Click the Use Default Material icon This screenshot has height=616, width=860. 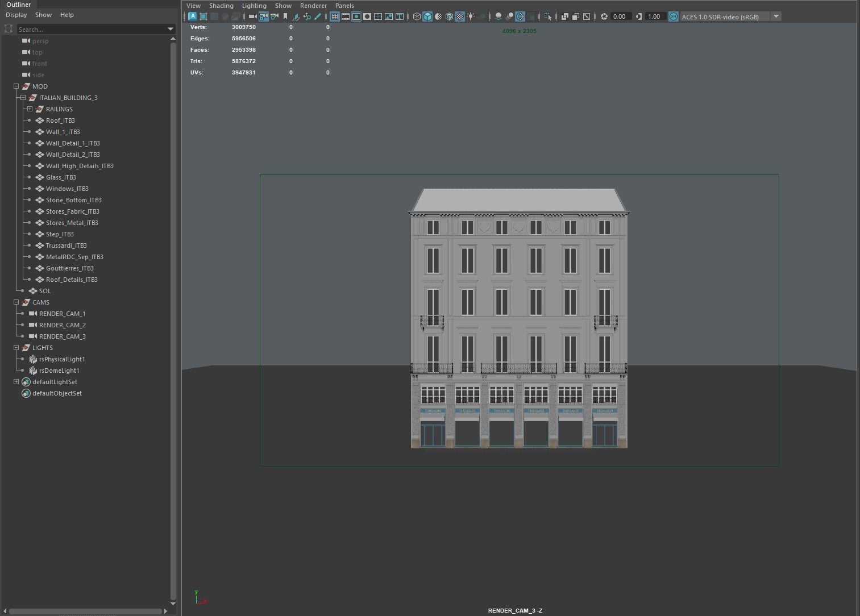pos(438,16)
